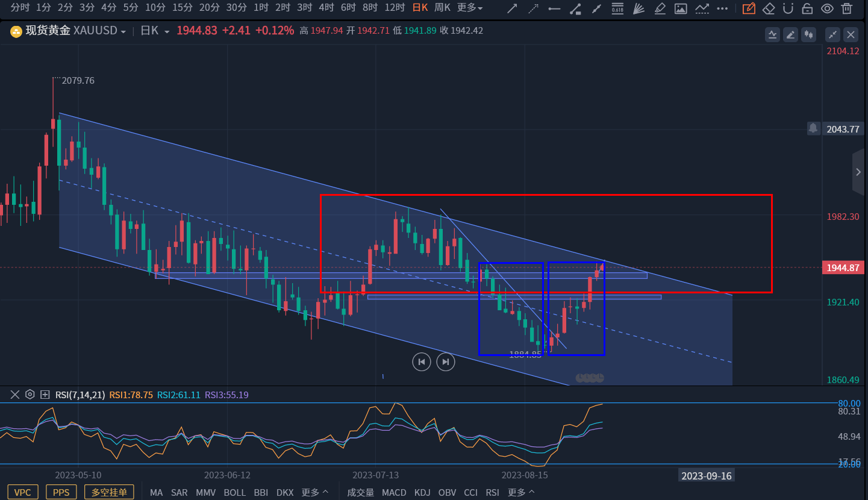Enable the SAR indicator

pyautogui.click(x=179, y=492)
